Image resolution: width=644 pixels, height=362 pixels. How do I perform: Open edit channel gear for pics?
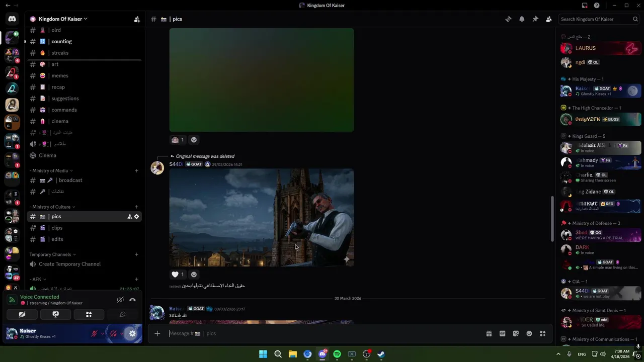pyautogui.click(x=136, y=217)
